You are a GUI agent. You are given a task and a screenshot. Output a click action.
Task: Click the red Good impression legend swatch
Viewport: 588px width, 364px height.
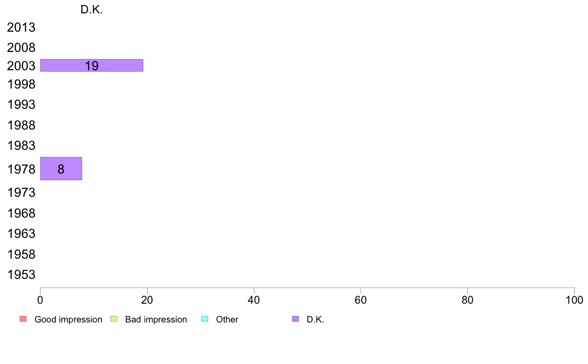pyautogui.click(x=23, y=319)
